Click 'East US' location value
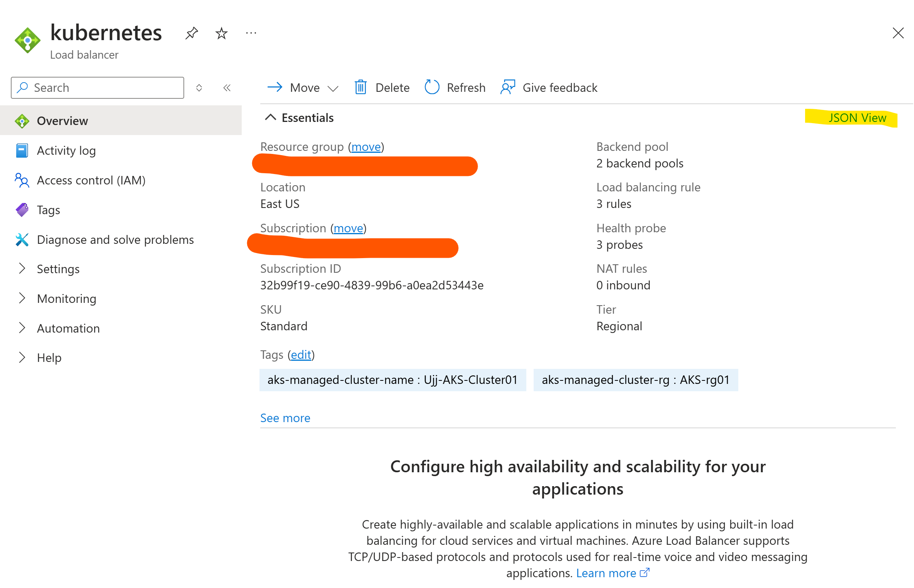Viewport: 914px width, 588px height. click(280, 204)
